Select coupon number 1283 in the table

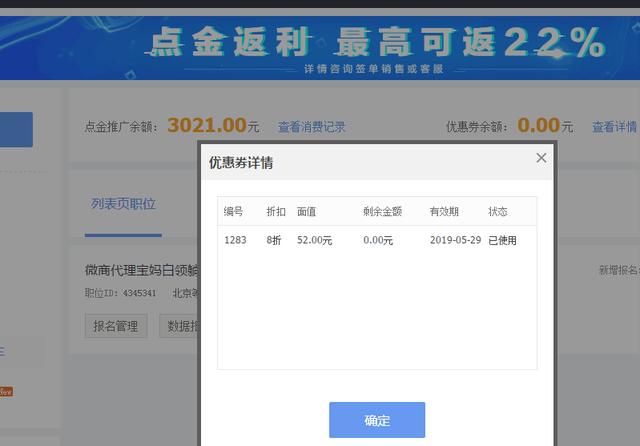pyautogui.click(x=235, y=240)
